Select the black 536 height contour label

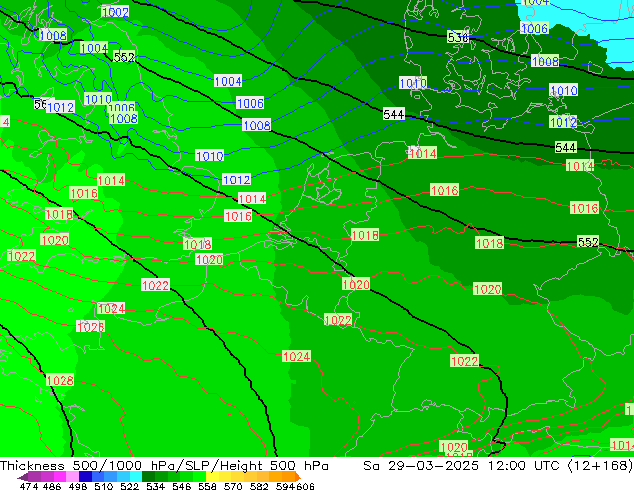tap(458, 38)
